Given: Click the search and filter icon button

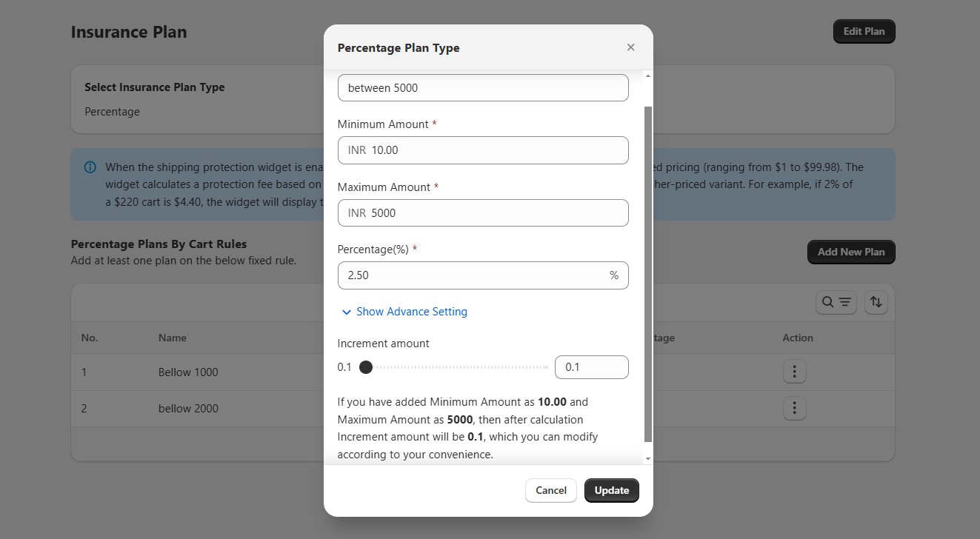Looking at the screenshot, I should [836, 302].
